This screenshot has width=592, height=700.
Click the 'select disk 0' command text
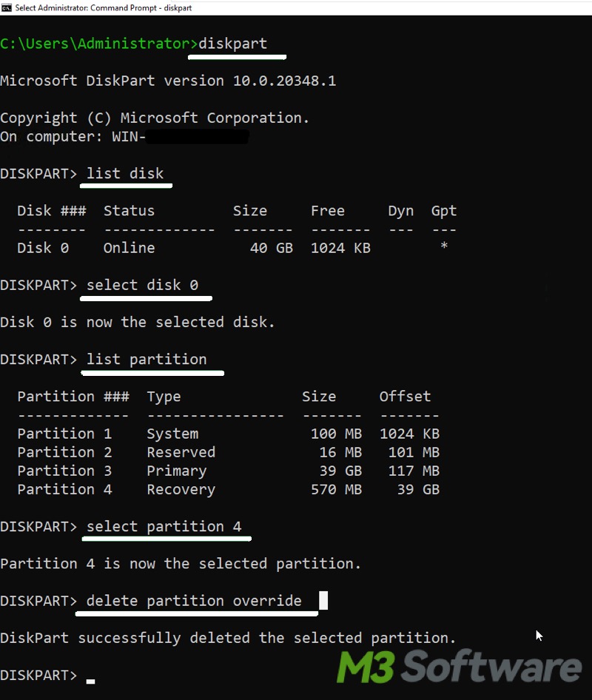pyautogui.click(x=142, y=285)
